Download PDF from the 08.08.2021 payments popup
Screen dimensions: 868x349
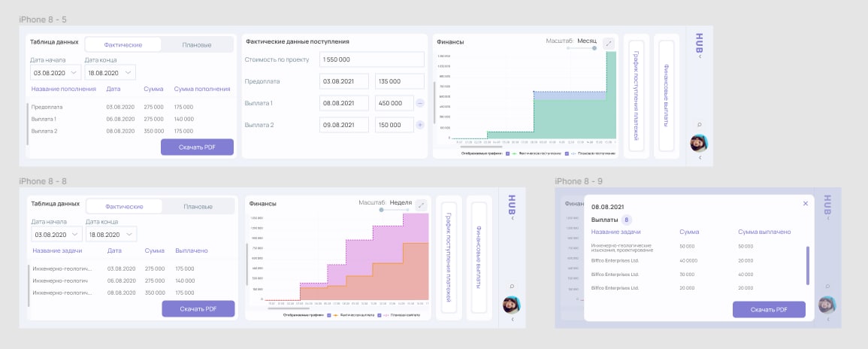coord(769,310)
